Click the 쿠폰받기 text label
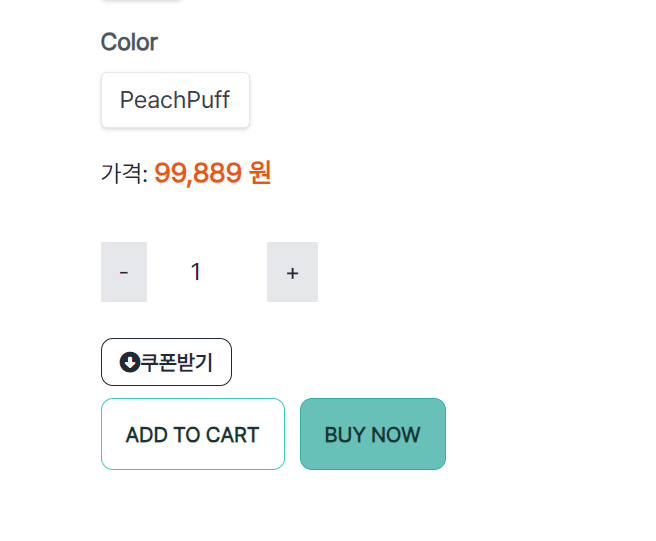 point(177,362)
